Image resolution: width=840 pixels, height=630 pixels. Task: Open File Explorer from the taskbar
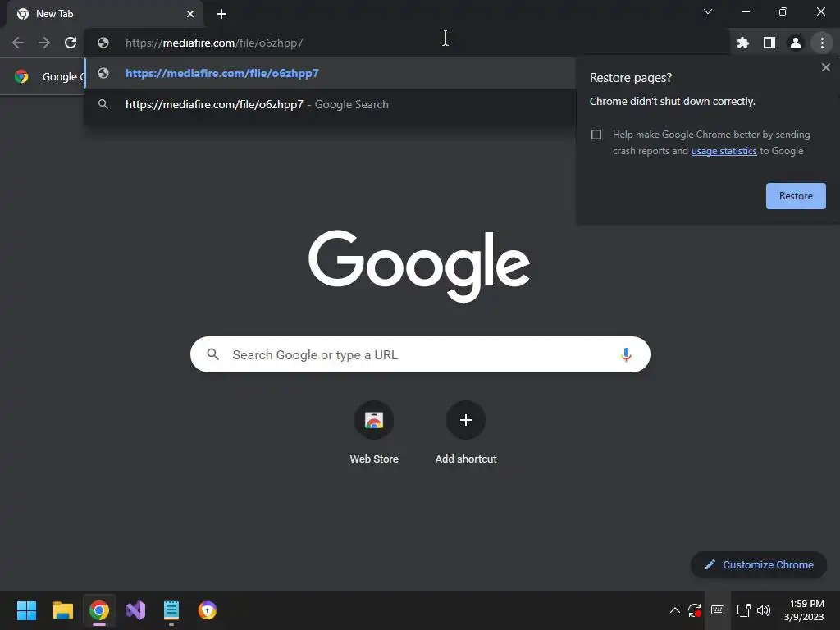pos(62,610)
